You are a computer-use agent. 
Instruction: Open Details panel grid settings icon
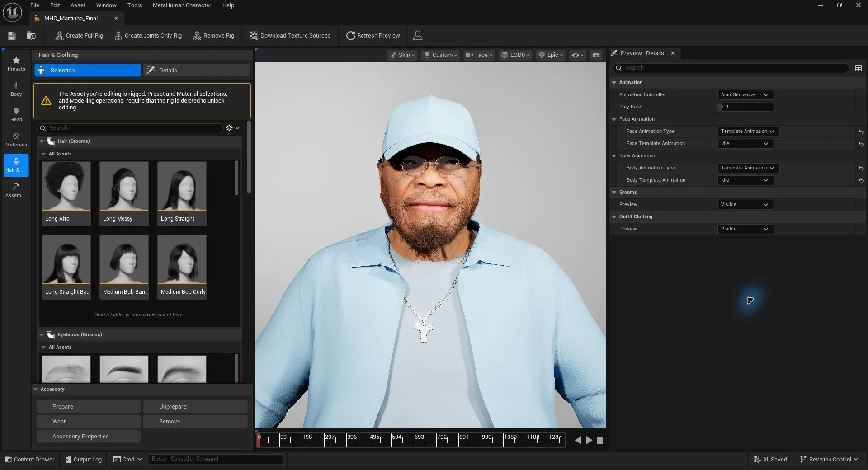pyautogui.click(x=859, y=68)
